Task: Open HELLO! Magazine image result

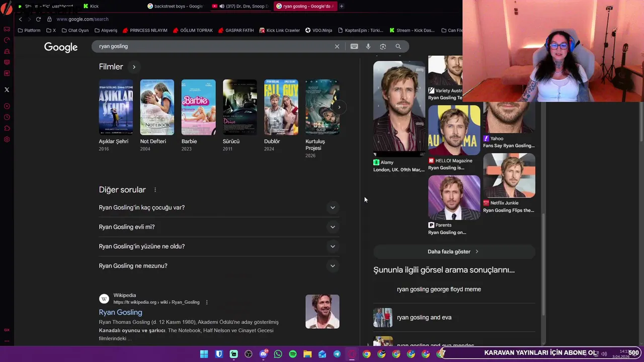Action: click(454, 130)
